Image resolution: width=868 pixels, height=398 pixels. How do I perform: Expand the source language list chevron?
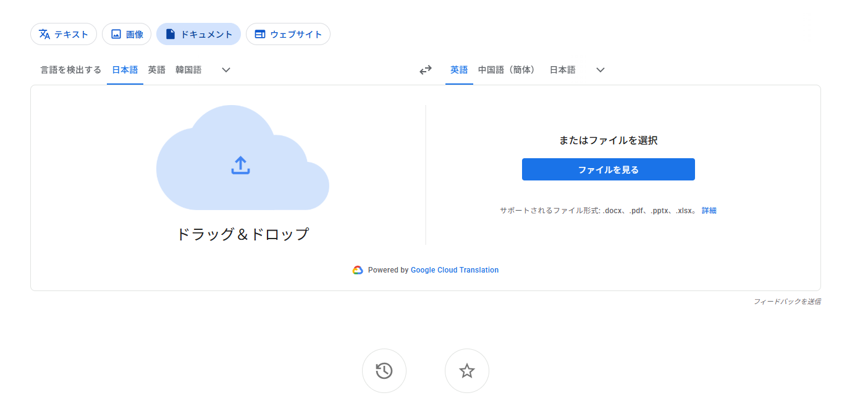point(226,70)
